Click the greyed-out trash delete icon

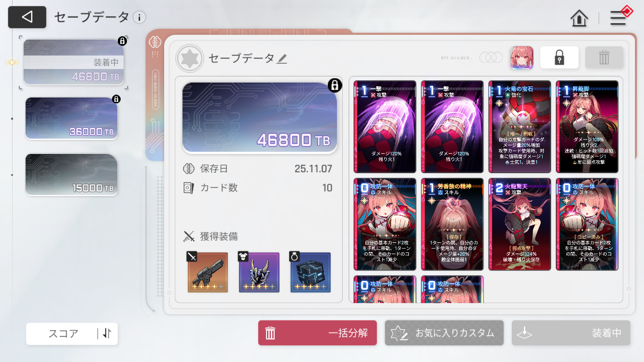(x=604, y=57)
